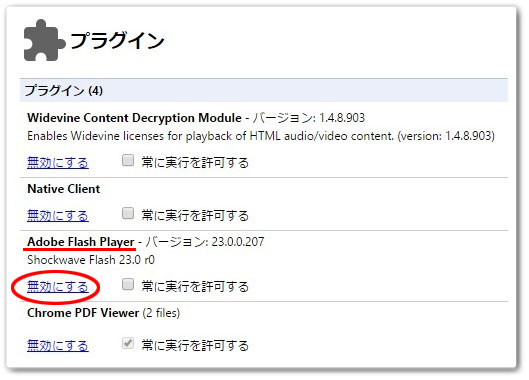Click the Adobe Flash Player plugin name
Viewport: 529px width, 380px height.
coord(81,242)
